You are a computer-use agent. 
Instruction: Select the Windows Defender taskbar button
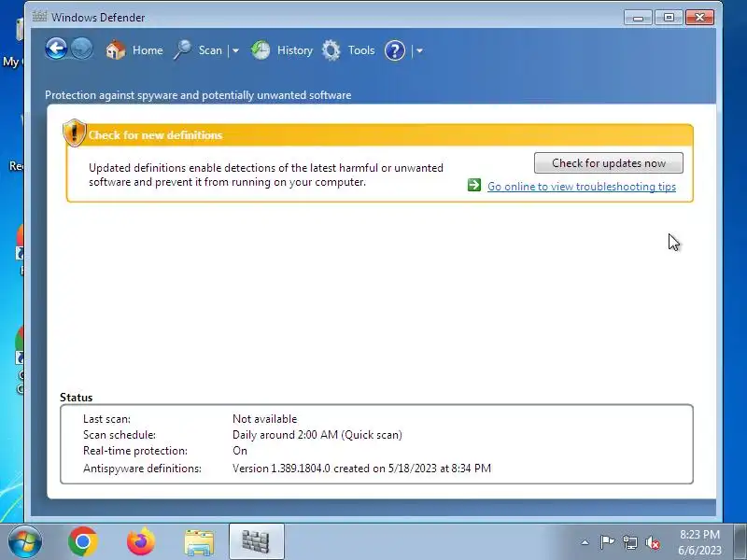pos(256,541)
